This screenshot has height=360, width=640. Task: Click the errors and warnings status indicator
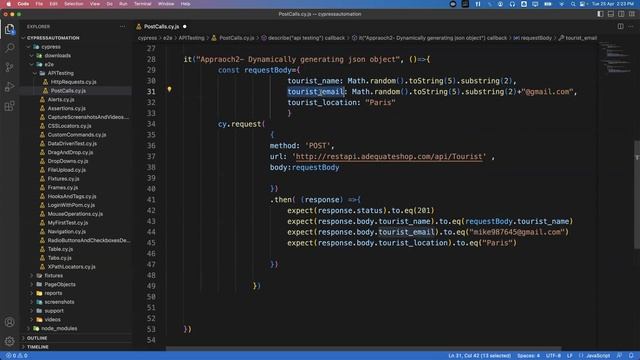[16, 356]
